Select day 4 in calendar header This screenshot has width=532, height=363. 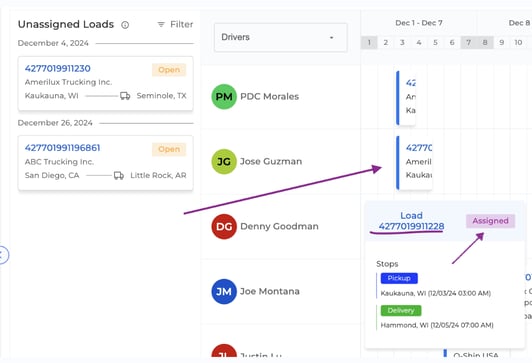tap(419, 43)
